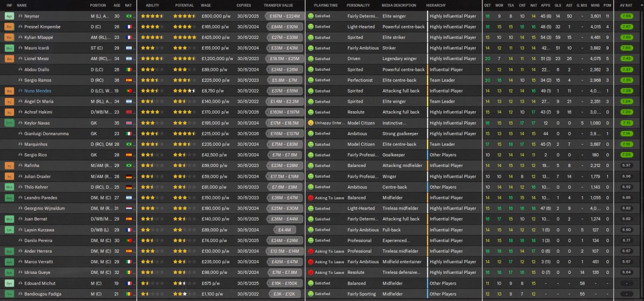Click the Inj badge next to Rafinha
Image resolution: width=644 pixels, height=301 pixels.
9,165
